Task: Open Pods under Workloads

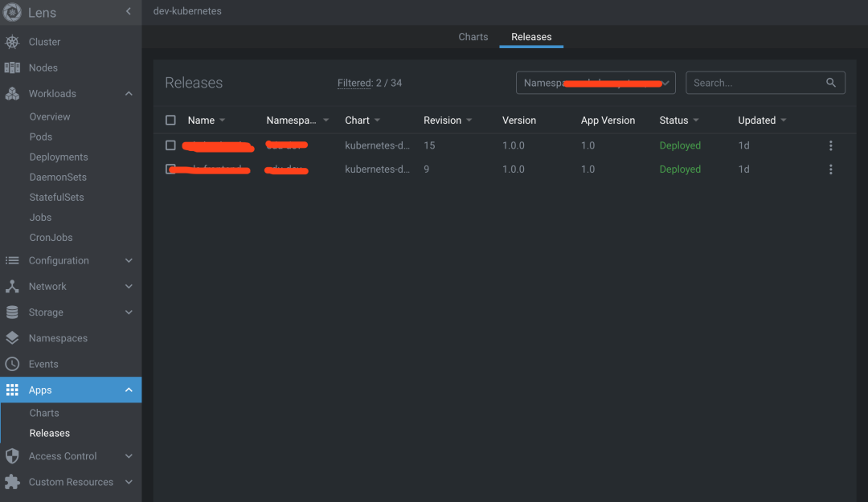Action: [x=41, y=137]
